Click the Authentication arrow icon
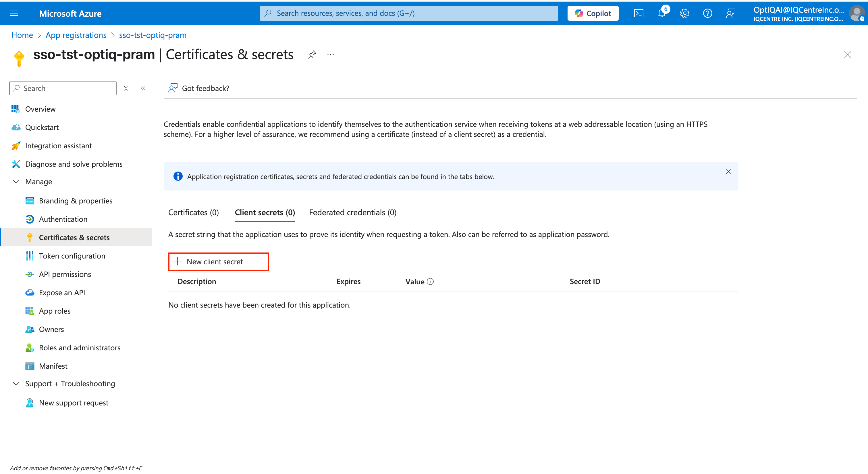Viewport: 868px width, 474px height. coord(30,219)
